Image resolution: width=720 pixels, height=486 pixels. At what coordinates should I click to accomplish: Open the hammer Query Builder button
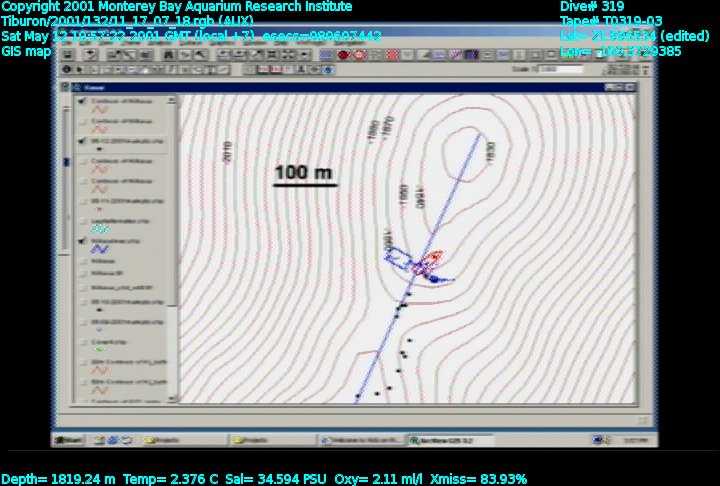(x=201, y=55)
